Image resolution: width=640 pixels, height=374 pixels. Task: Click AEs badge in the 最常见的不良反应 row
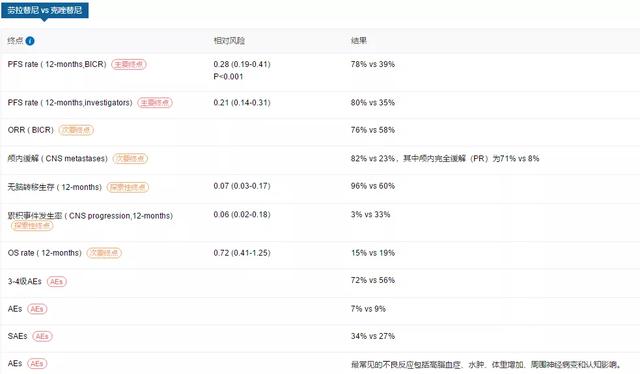coord(37,364)
